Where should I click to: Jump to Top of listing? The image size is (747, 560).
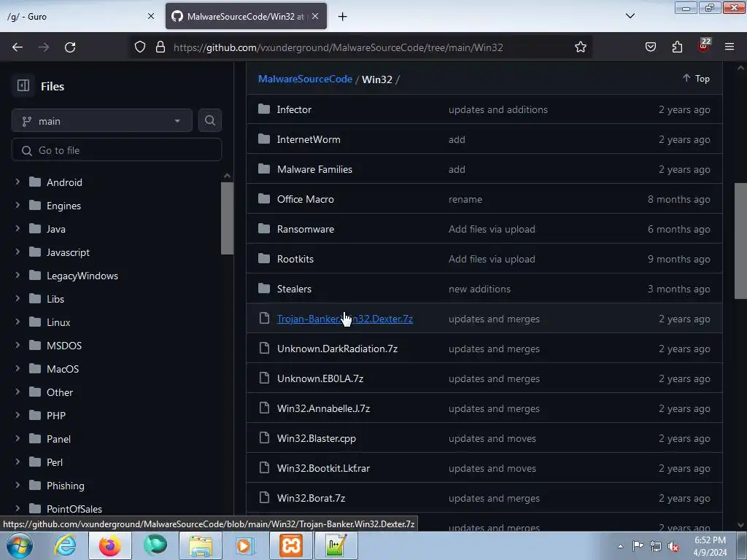696,79
